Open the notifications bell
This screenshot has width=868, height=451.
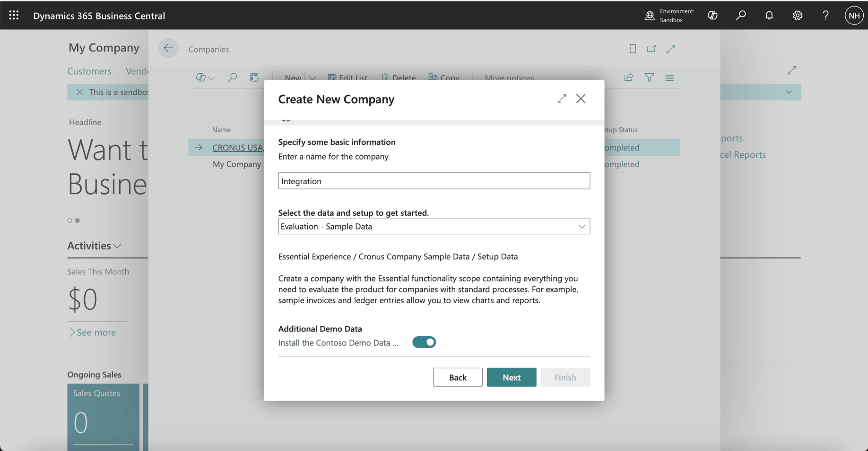[769, 16]
